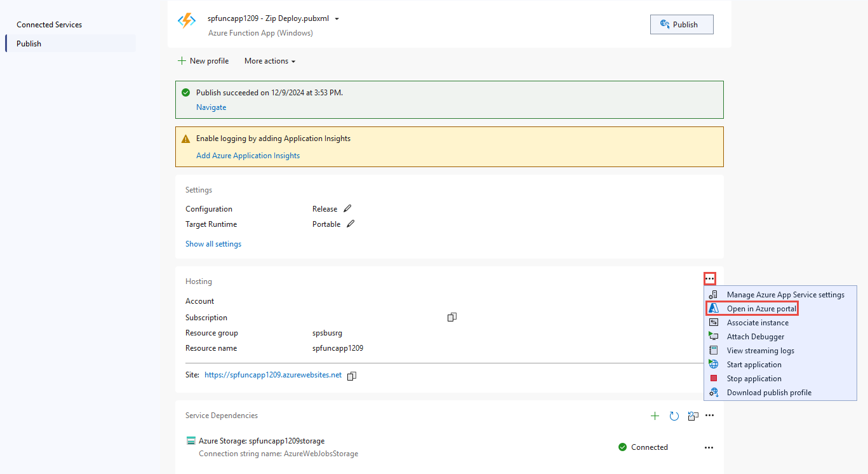868x474 pixels.
Task: Open dependency in Connected Services page
Action: click(693, 416)
